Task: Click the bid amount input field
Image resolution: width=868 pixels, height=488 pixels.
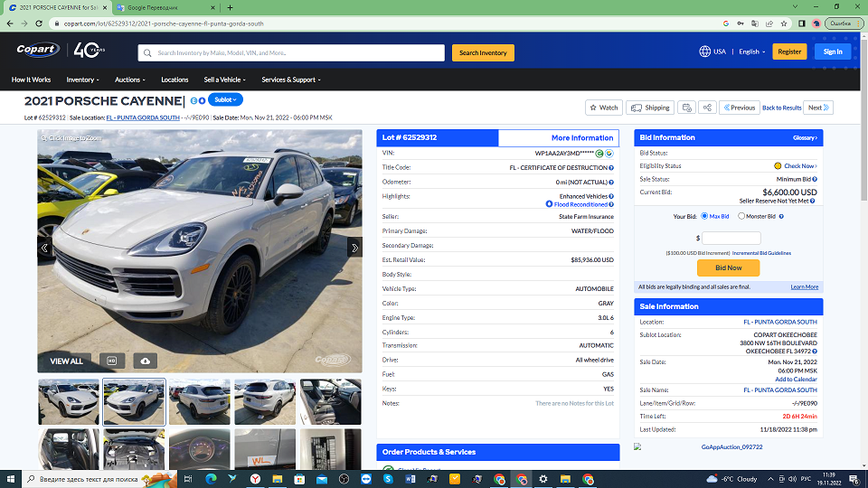Action: point(731,238)
